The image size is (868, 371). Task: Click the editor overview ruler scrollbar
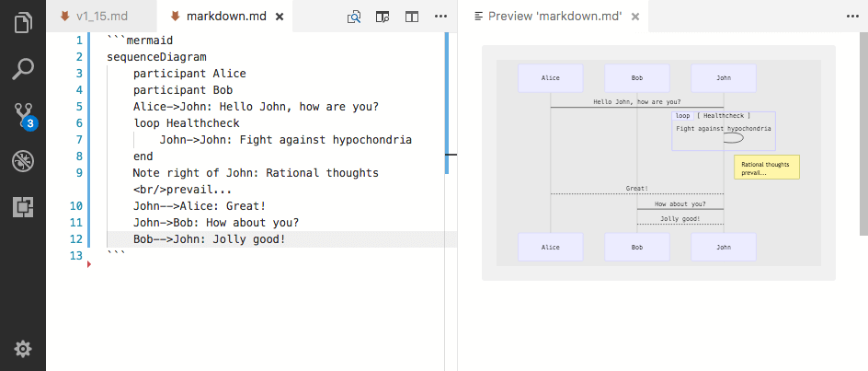[451, 202]
